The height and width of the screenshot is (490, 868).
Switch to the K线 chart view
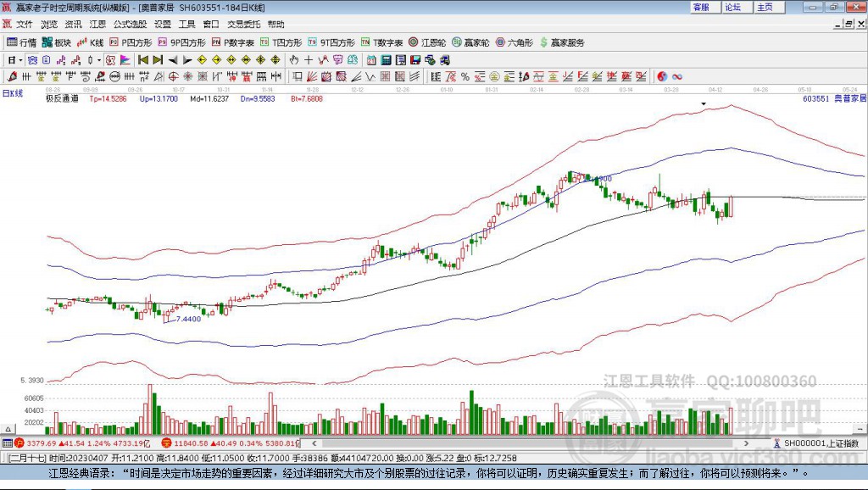pyautogui.click(x=90, y=42)
